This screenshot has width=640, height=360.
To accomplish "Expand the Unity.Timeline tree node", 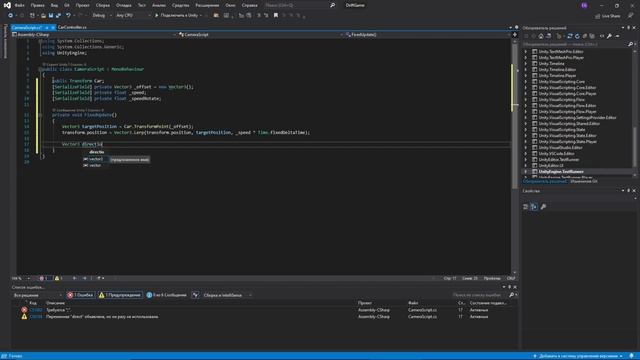I will point(526,64).
